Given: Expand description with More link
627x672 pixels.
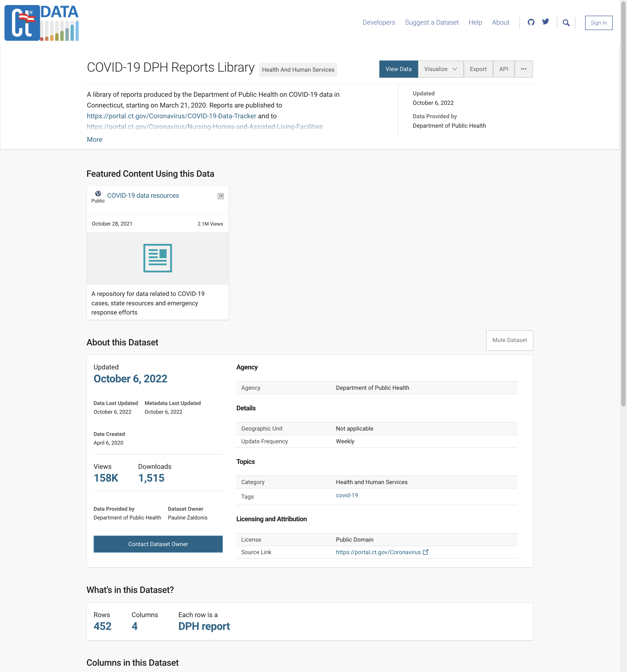Looking at the screenshot, I should pos(94,140).
